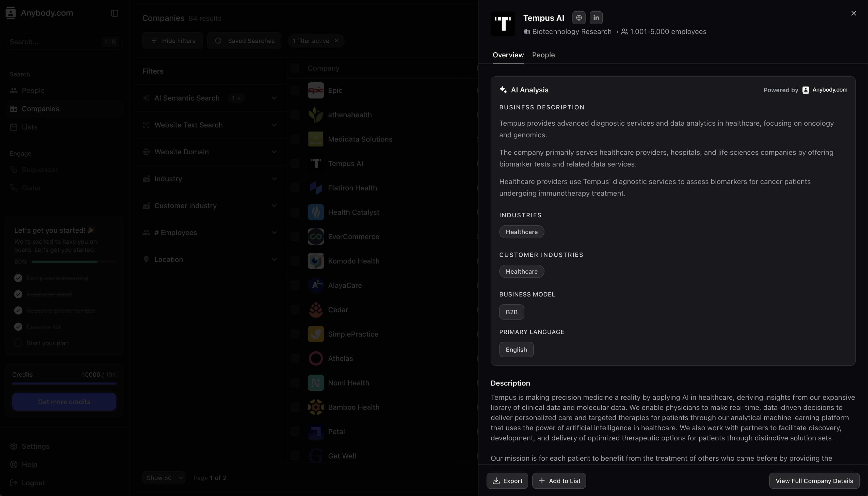Screen dimensions: 868x496
Task: Click the Epic company logo
Action: coord(316,90)
